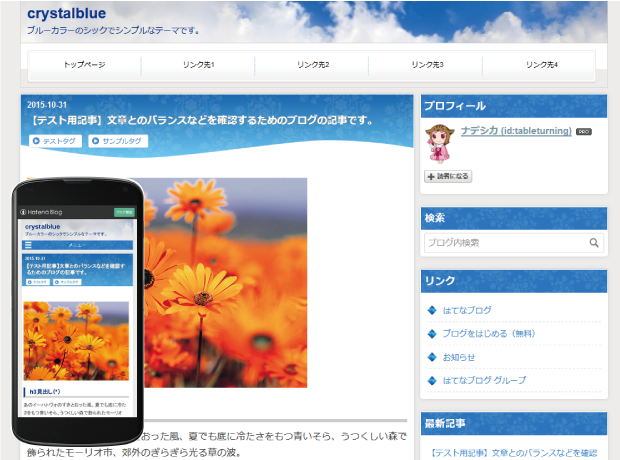620x460 pixels.
Task: Click the 読者になる subscribe button
Action: (448, 176)
